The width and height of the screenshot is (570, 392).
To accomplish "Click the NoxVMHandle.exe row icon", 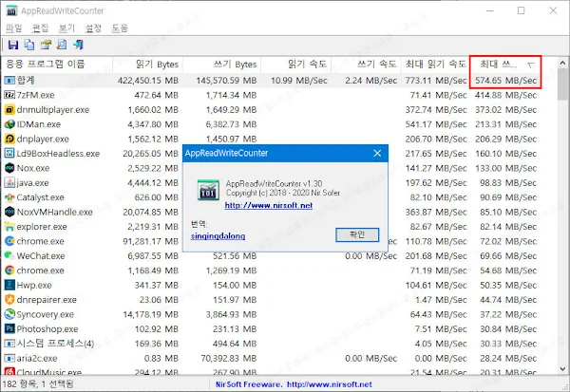I will (x=9, y=212).
